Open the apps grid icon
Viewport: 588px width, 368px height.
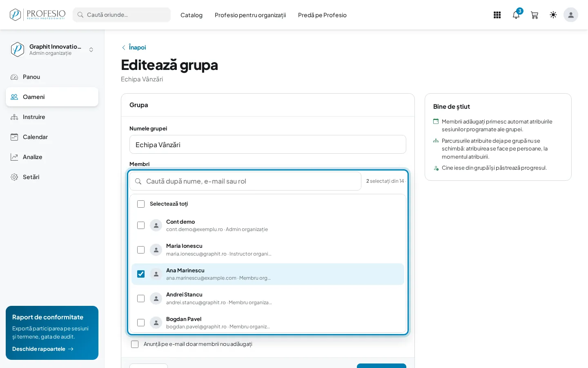point(497,15)
